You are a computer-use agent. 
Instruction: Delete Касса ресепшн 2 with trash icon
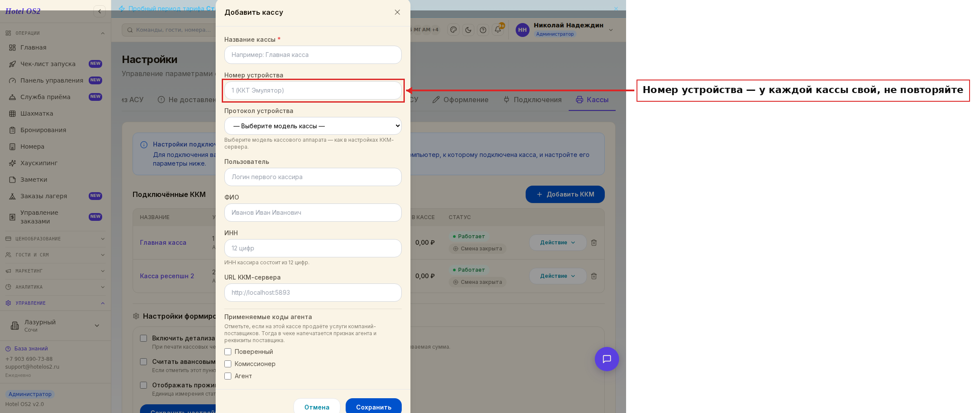click(594, 276)
